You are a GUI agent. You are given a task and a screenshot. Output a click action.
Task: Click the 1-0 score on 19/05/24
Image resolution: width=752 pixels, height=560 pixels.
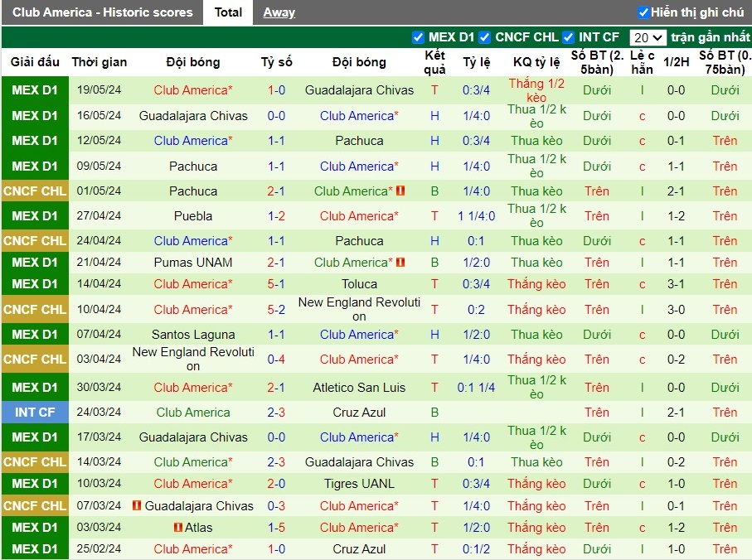click(276, 90)
